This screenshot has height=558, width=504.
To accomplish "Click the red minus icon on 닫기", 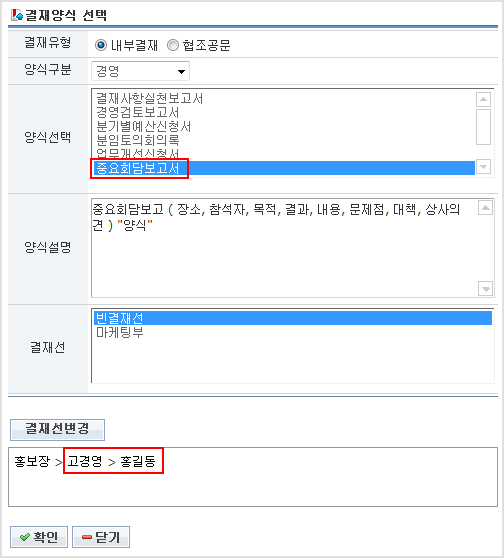I will 87,537.
